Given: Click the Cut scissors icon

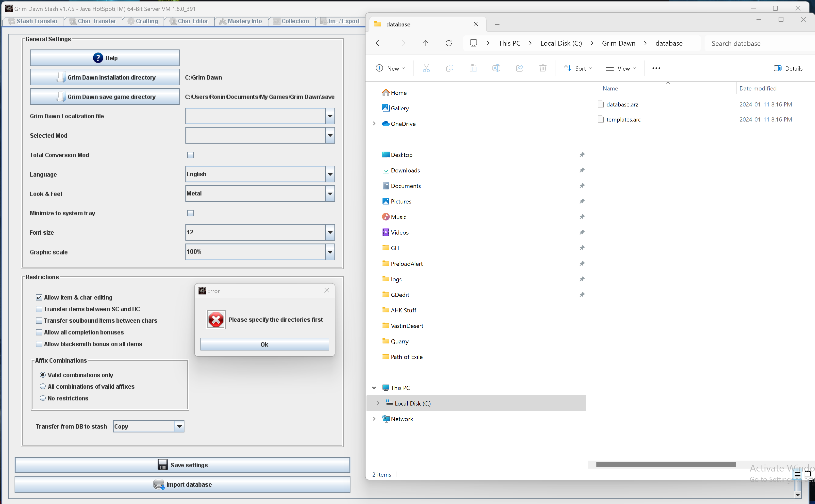Looking at the screenshot, I should pos(426,68).
